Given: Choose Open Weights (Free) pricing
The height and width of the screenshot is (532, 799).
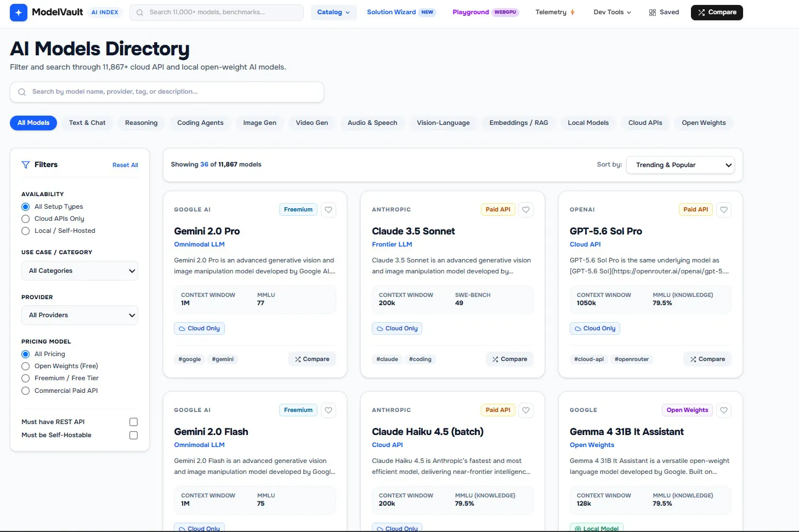Looking at the screenshot, I should tap(25, 366).
